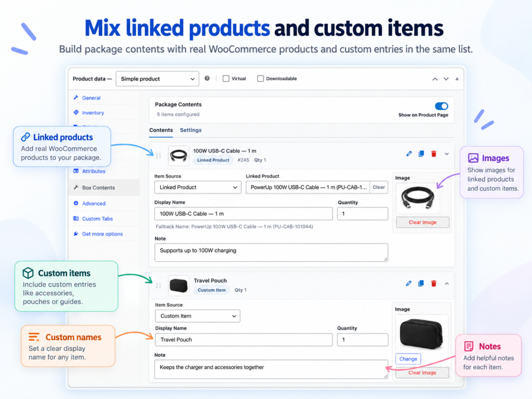Grab drag handle of USB-C Cable item

pyautogui.click(x=159, y=156)
